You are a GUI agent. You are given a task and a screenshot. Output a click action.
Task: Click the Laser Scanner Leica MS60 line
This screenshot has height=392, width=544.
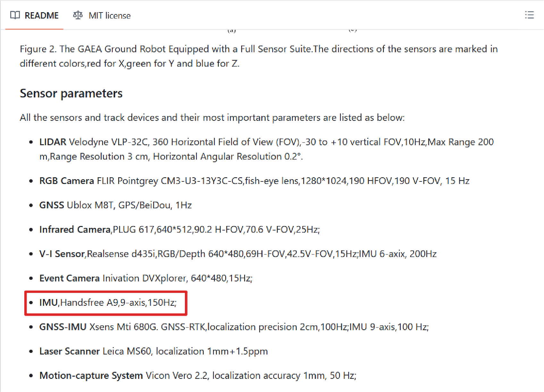click(153, 351)
